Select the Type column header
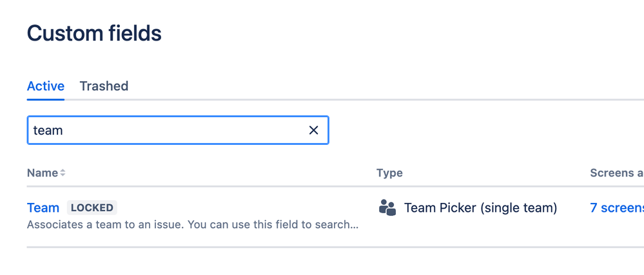This screenshot has height=275, width=644. tap(389, 173)
